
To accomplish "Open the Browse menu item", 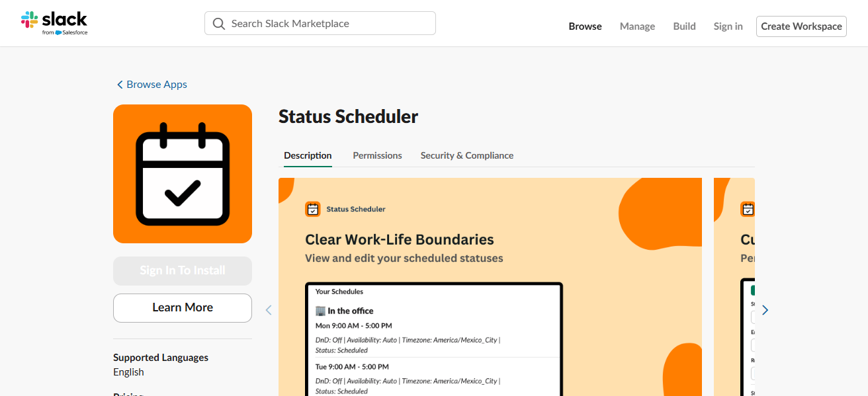I will click(x=586, y=26).
